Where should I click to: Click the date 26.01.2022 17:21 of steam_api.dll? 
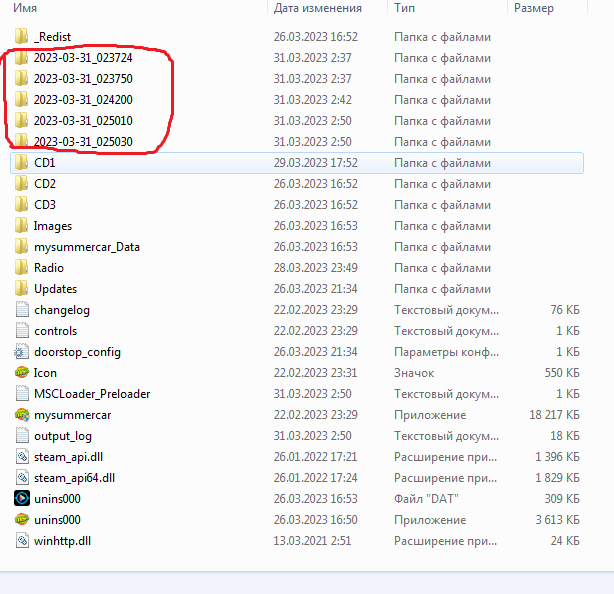point(316,457)
